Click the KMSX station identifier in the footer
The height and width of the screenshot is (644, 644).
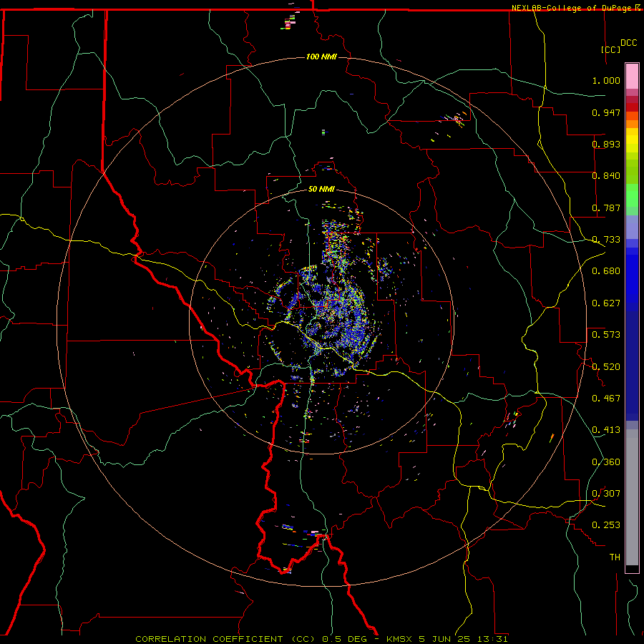pyautogui.click(x=401, y=639)
